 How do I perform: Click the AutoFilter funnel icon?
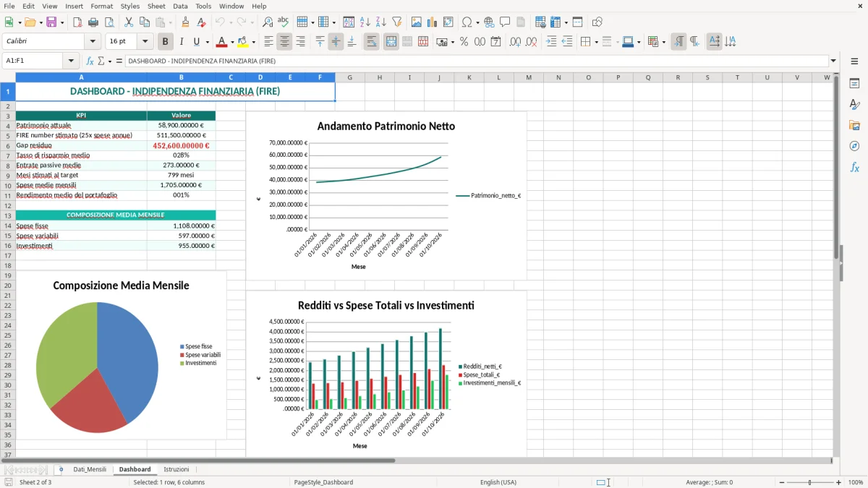[396, 22]
